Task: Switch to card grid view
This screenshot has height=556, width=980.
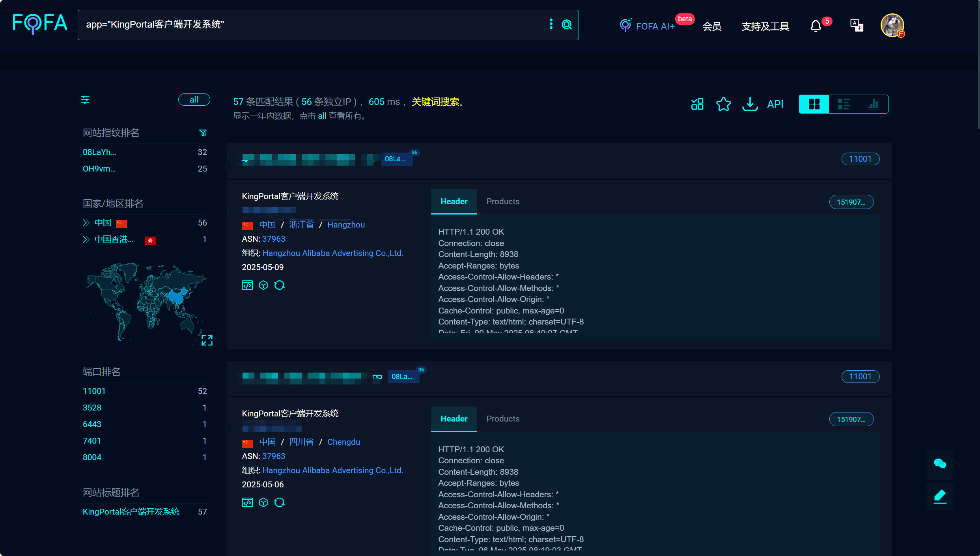Action: (x=814, y=104)
